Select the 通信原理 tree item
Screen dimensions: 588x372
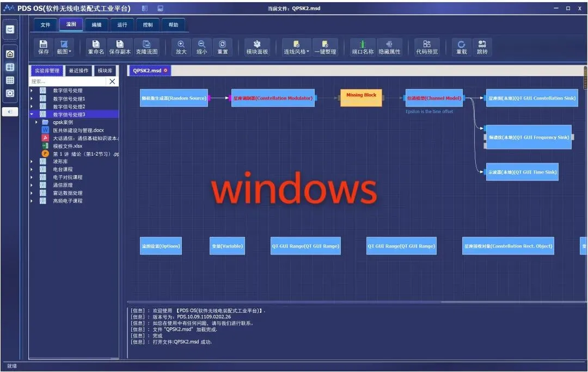click(x=63, y=185)
